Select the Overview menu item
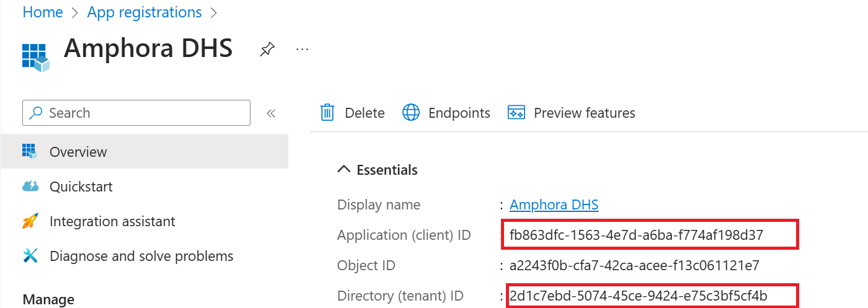The width and height of the screenshot is (868, 308). tap(144, 152)
